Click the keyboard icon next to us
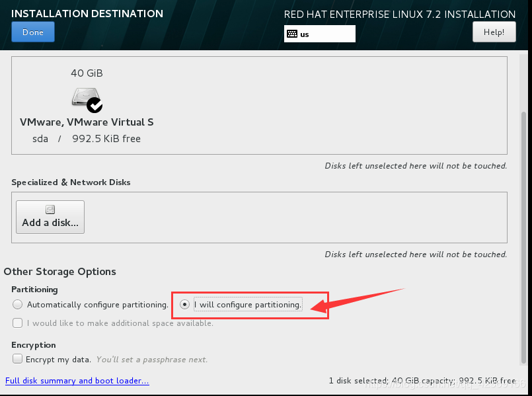The image size is (532, 396). coord(292,34)
